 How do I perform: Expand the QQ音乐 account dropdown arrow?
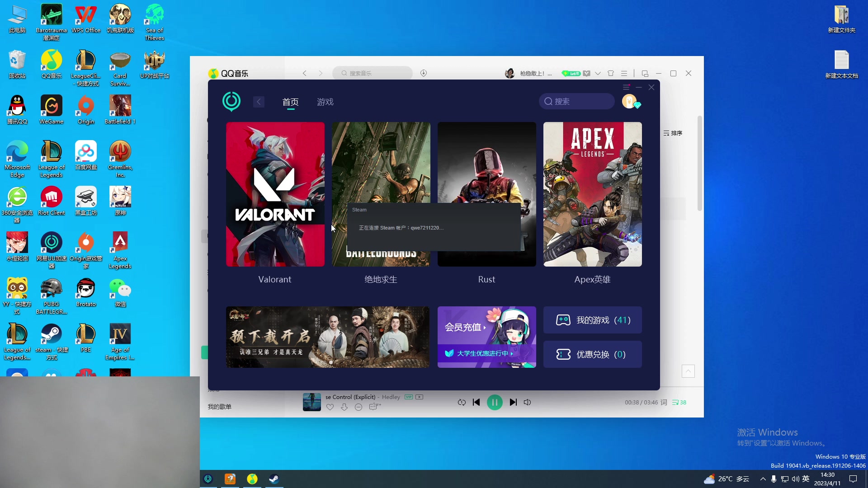pyautogui.click(x=598, y=73)
